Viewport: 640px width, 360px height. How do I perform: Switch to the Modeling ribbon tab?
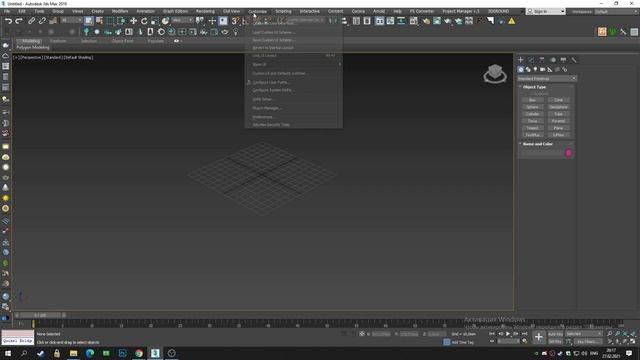[x=31, y=41]
